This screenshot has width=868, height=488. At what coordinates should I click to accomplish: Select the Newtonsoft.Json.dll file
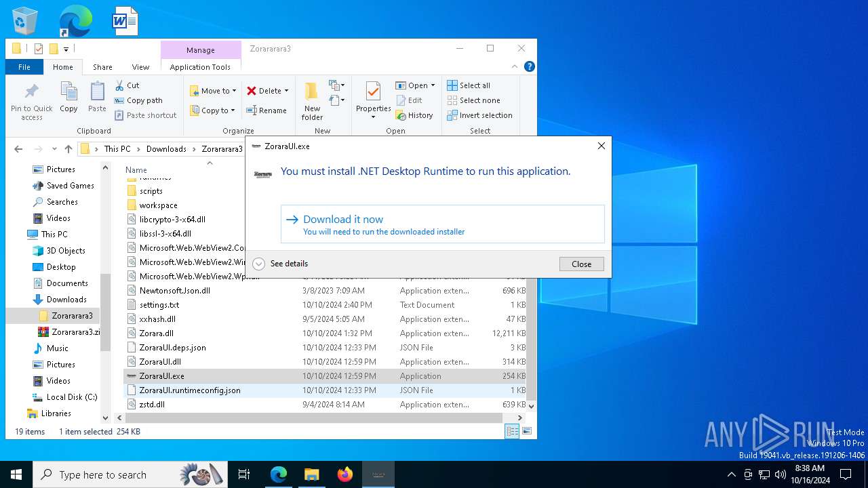174,291
